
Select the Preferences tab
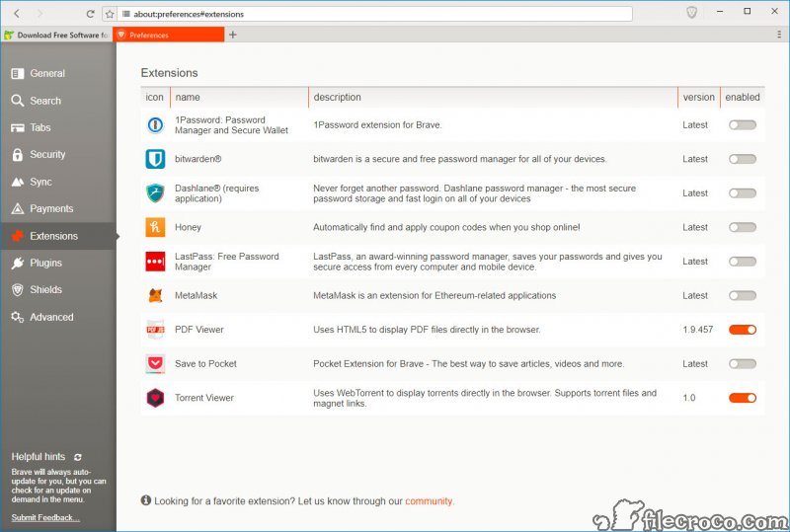point(169,35)
